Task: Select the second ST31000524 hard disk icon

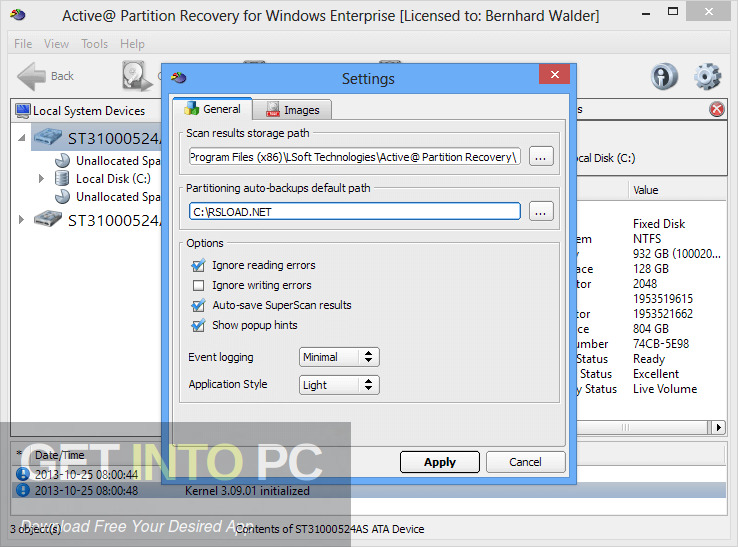Action: click(48, 219)
